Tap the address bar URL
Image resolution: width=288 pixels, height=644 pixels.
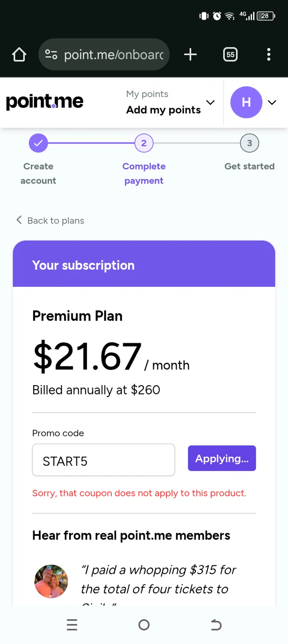pyautogui.click(x=113, y=55)
